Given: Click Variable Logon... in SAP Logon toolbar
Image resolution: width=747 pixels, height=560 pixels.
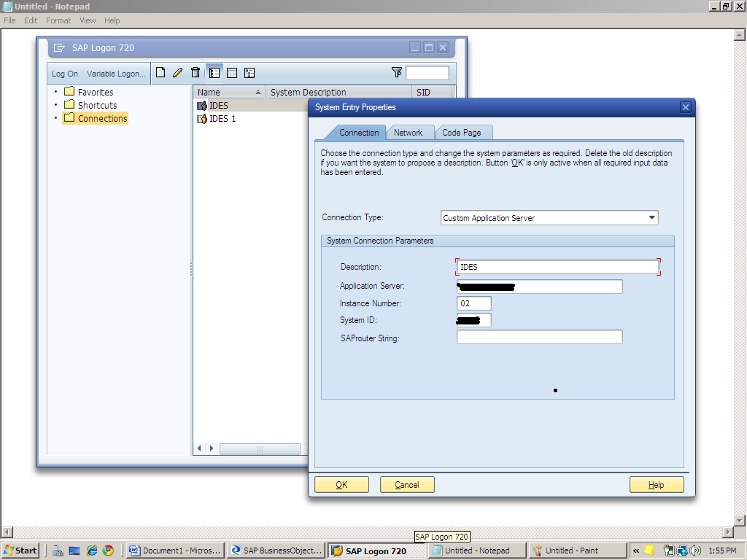Looking at the screenshot, I should 116,74.
